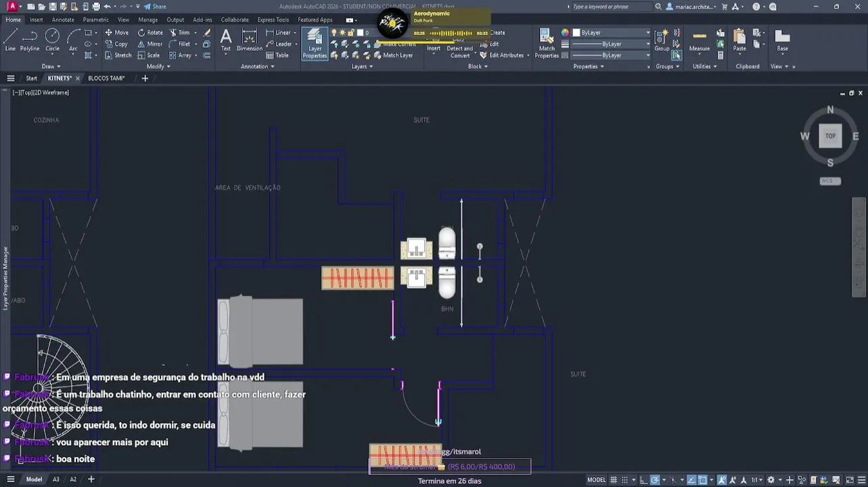
Task: Select the Polyline tool
Action: point(30,40)
